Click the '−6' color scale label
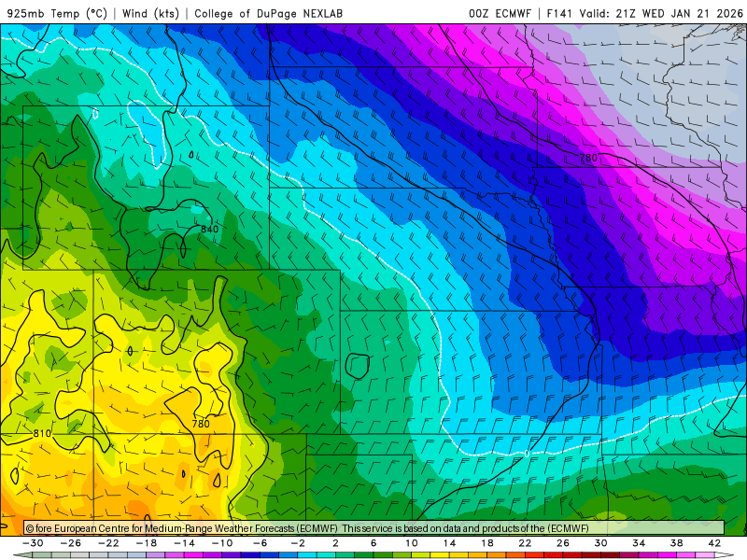This screenshot has height=560, width=747. click(261, 543)
